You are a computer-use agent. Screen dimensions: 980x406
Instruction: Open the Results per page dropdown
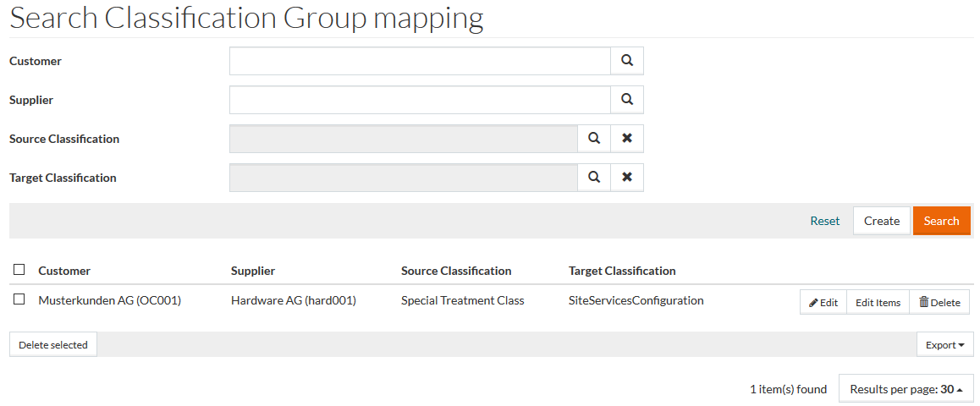pos(906,389)
